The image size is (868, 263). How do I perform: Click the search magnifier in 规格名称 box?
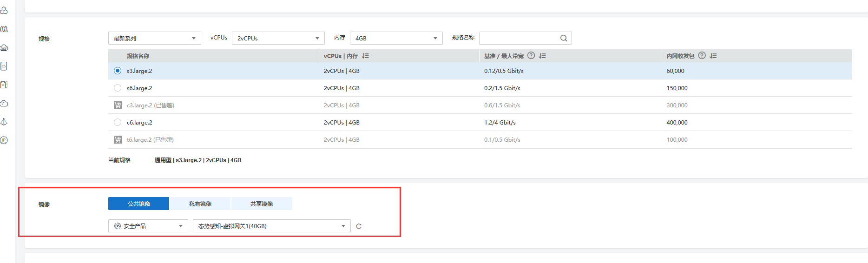coord(563,38)
